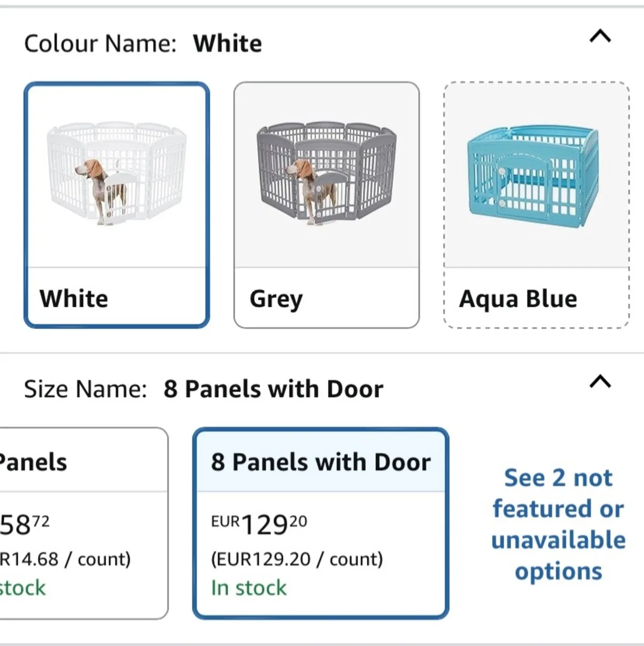This screenshot has width=644, height=646.
Task: Click 'In stock' under 8 Panels with Door
Action: click(x=249, y=588)
